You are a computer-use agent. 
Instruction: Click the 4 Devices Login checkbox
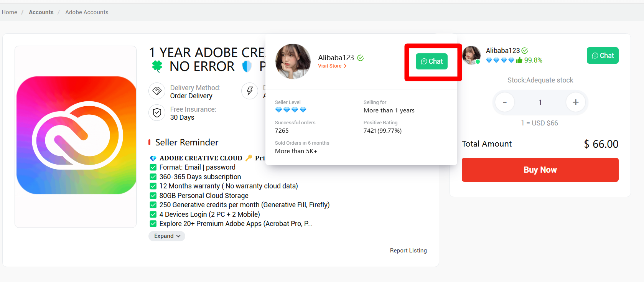[153, 214]
